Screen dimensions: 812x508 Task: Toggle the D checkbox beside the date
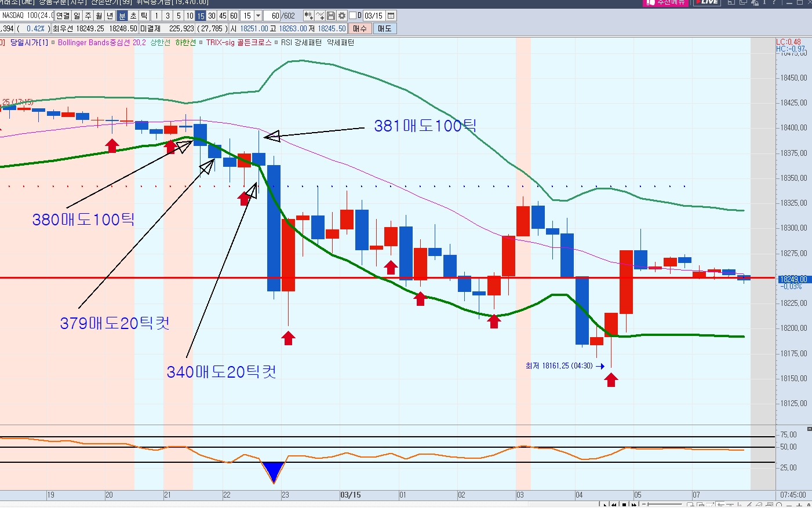coord(353,16)
